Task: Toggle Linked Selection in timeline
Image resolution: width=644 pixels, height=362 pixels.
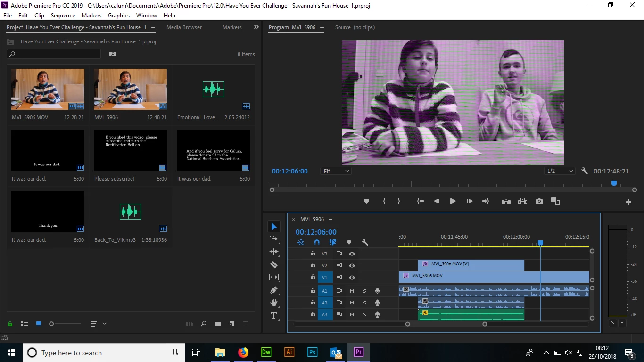Action: [x=333, y=242]
